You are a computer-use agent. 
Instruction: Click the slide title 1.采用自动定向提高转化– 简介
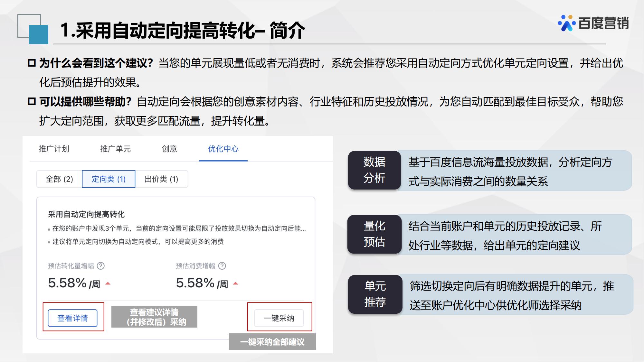point(183,31)
